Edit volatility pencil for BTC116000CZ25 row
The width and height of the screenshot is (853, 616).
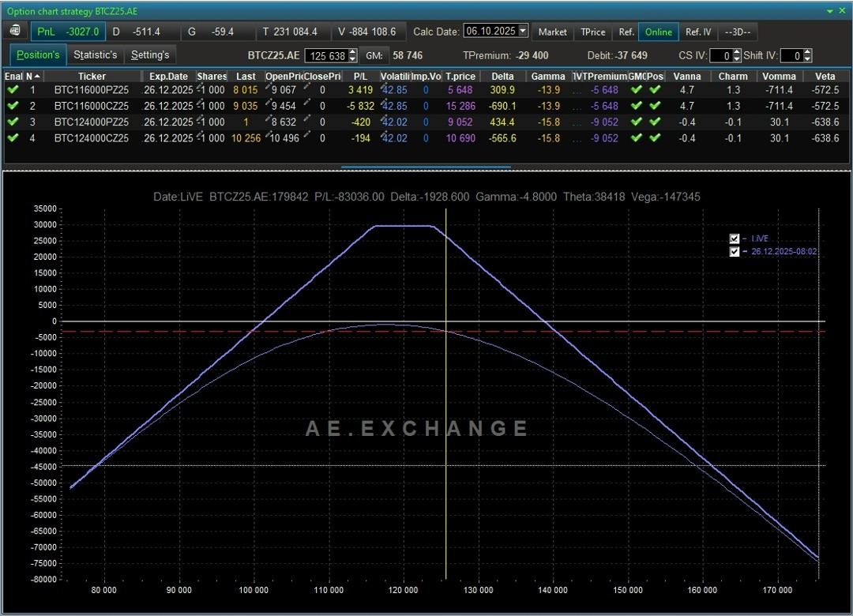(x=384, y=103)
